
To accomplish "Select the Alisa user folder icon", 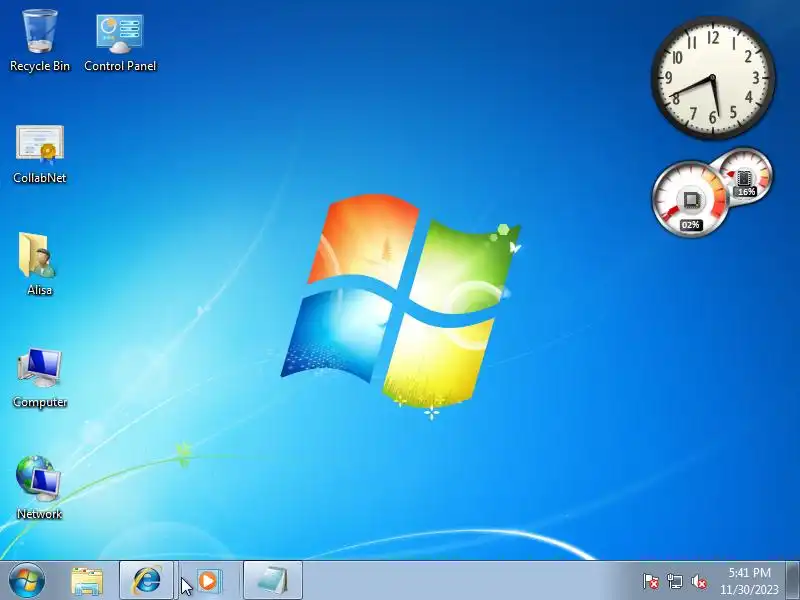I will tap(39, 264).
